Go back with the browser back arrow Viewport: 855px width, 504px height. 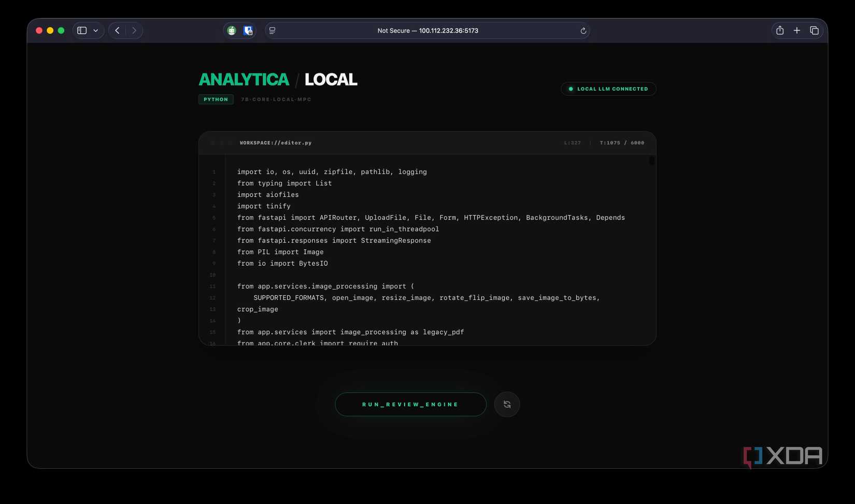[118, 31]
